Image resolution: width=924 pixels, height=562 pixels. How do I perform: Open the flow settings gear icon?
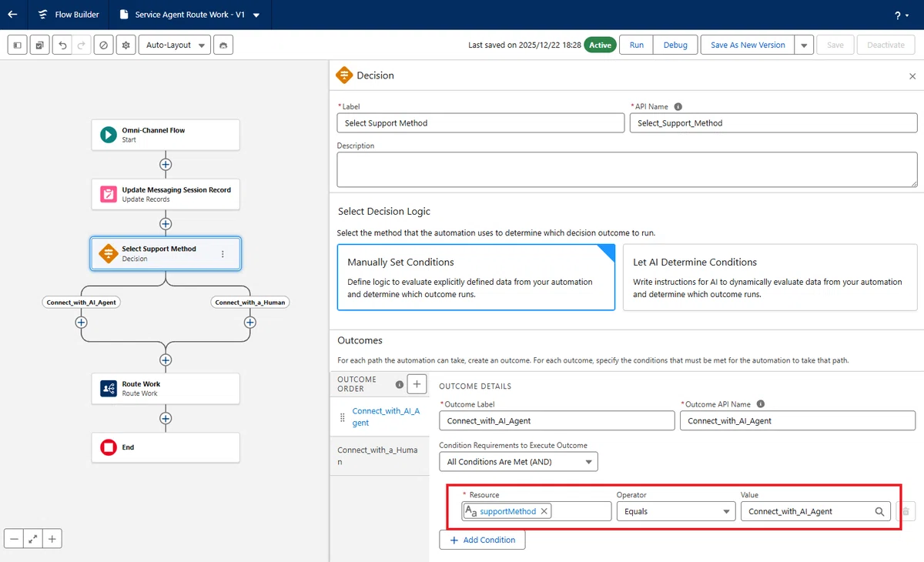126,45
